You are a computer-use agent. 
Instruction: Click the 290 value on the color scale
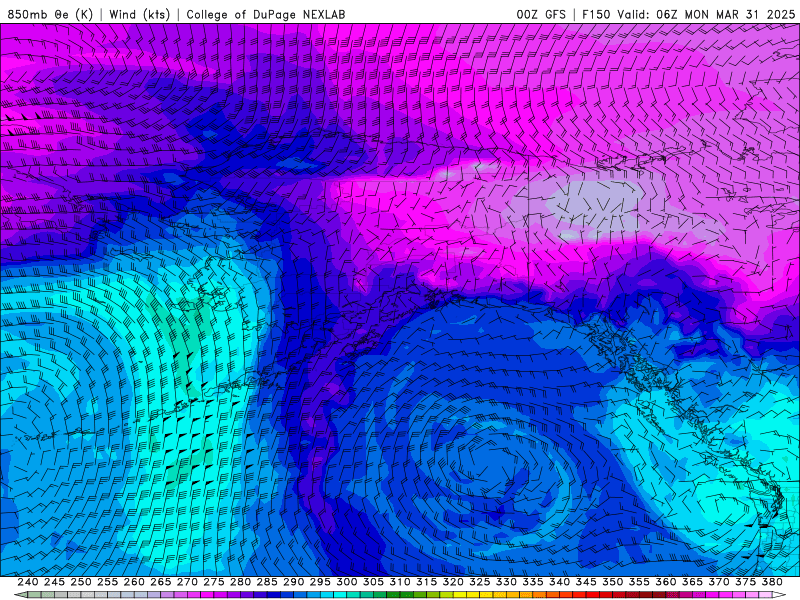tap(293, 582)
